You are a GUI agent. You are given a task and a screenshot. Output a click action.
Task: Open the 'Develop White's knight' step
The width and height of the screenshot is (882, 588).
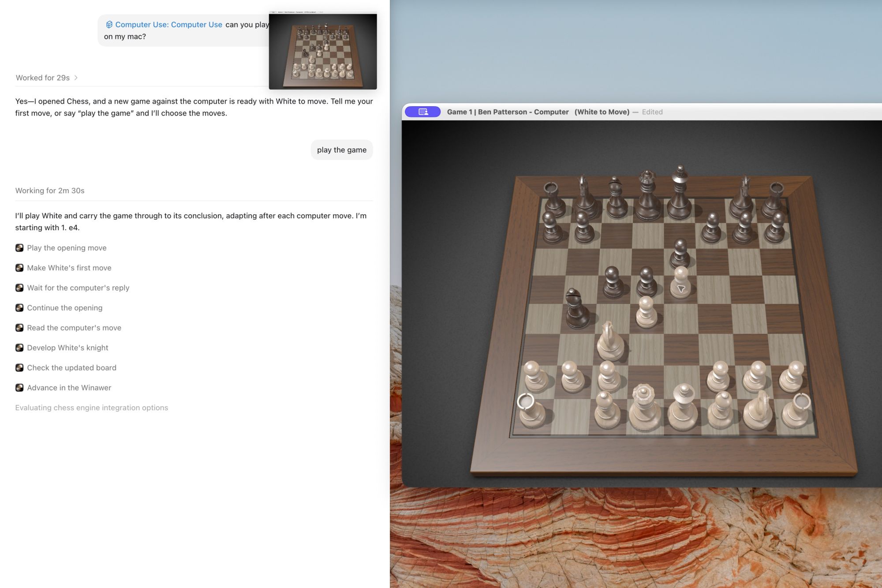(67, 348)
